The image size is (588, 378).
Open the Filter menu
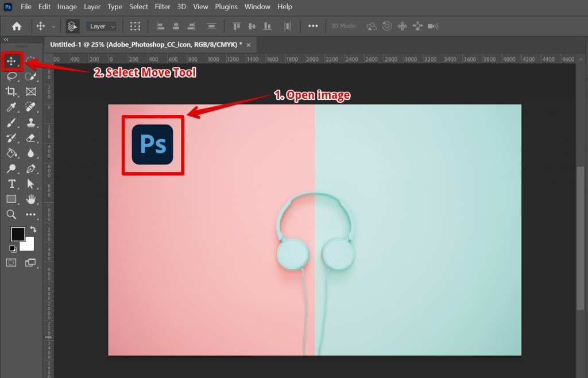[163, 7]
